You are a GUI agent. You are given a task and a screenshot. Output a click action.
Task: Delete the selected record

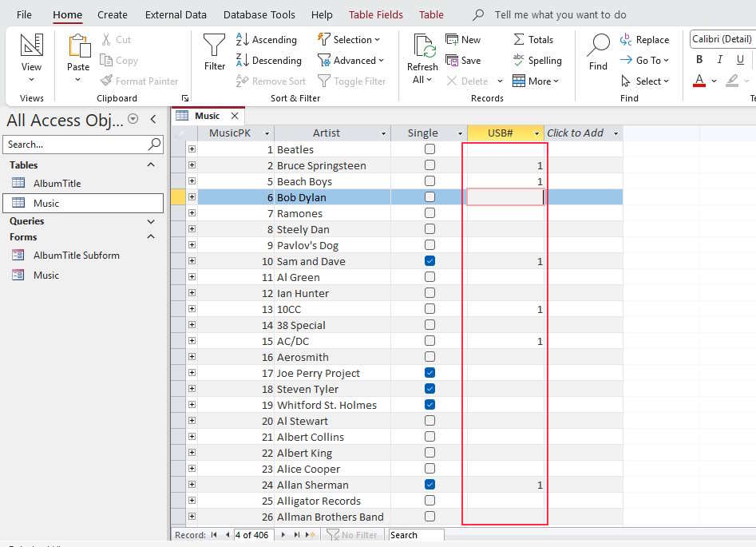click(467, 81)
